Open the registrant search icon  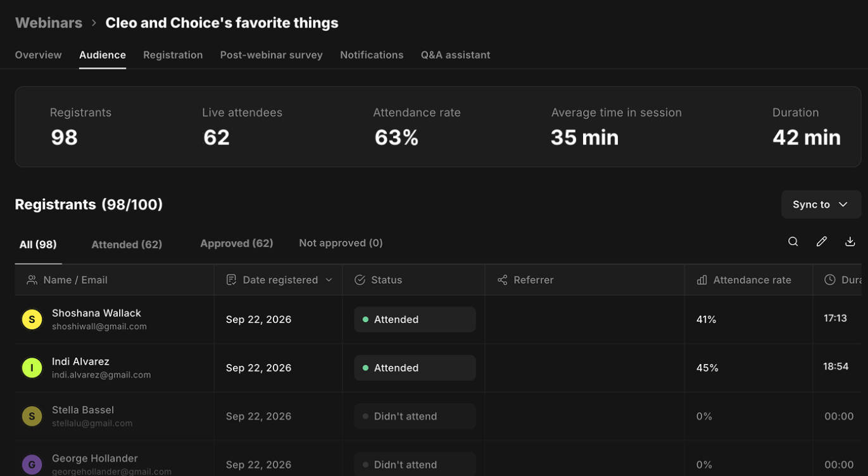pos(793,242)
